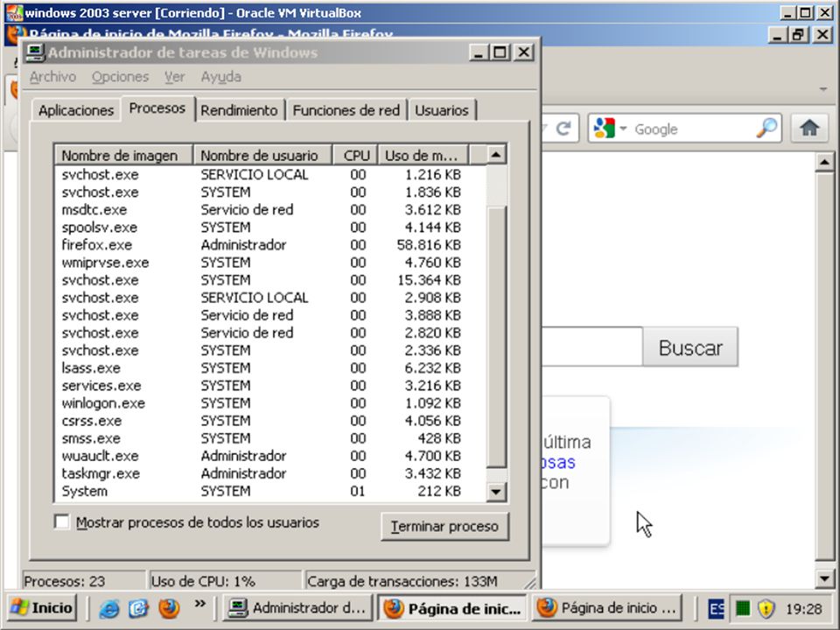
Task: Select the services.exe process row
Action: point(270,386)
